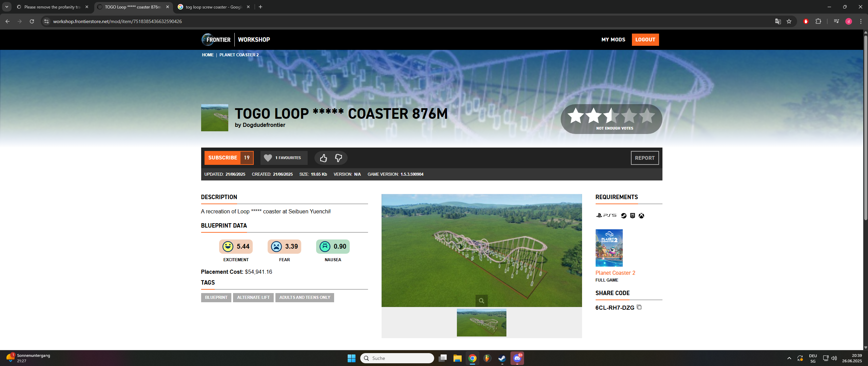Click the DEU language indicator in tray
The width and height of the screenshot is (868, 366).
pos(813,358)
